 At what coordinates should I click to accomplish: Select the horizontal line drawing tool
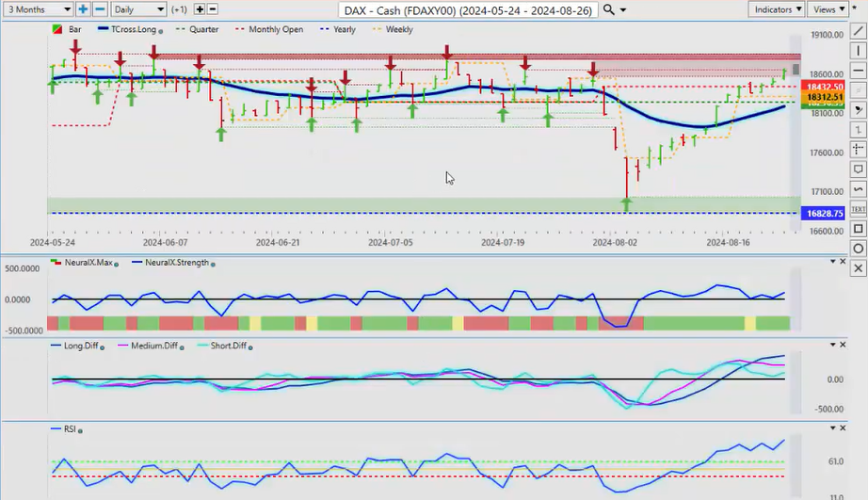coord(858,70)
